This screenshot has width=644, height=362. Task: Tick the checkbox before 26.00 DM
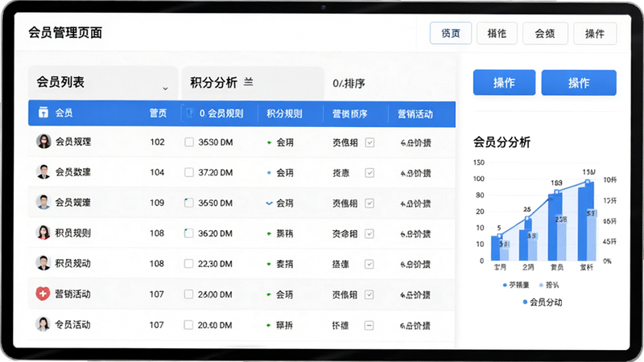(x=189, y=294)
